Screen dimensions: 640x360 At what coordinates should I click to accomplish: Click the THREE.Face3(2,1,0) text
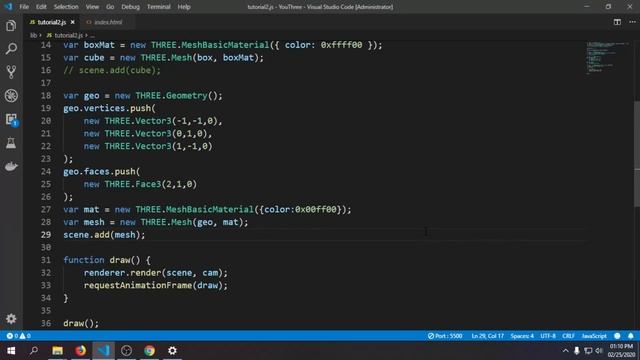(151, 184)
